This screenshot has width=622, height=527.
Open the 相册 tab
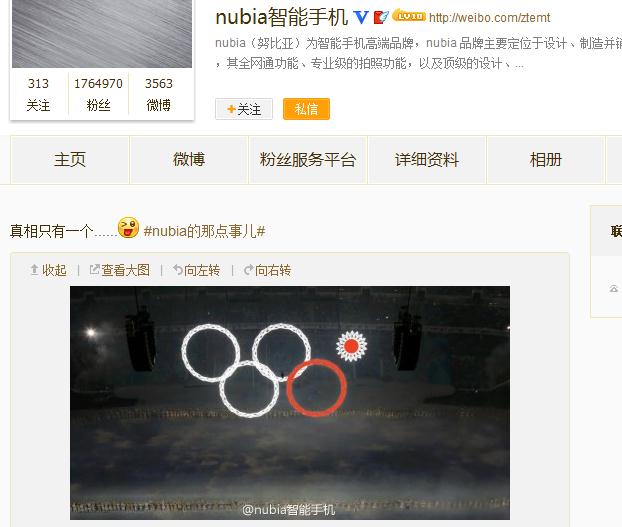coord(546,160)
